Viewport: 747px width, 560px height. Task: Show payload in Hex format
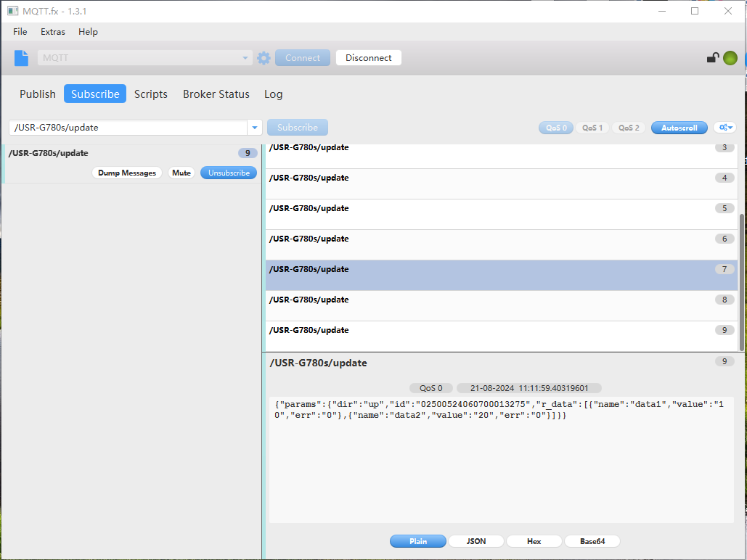(534, 541)
